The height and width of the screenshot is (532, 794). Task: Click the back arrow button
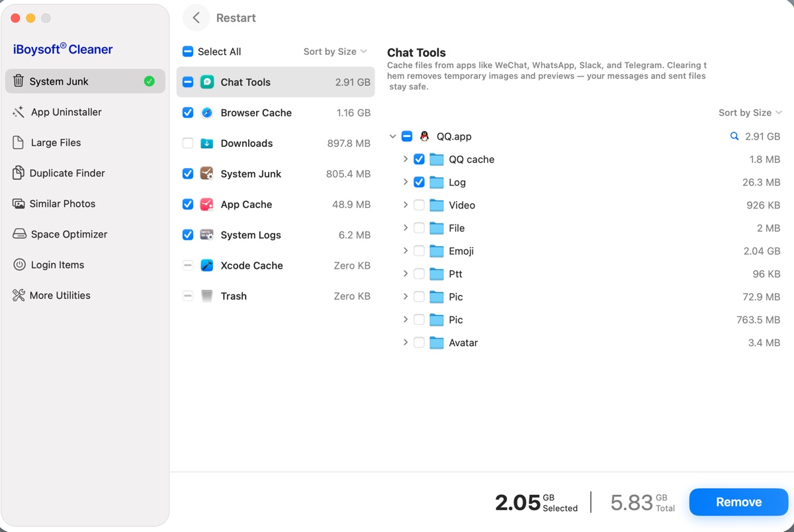coord(196,18)
